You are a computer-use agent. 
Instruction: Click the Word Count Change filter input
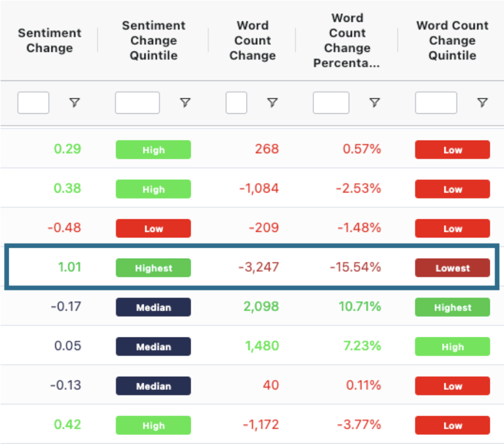236,102
